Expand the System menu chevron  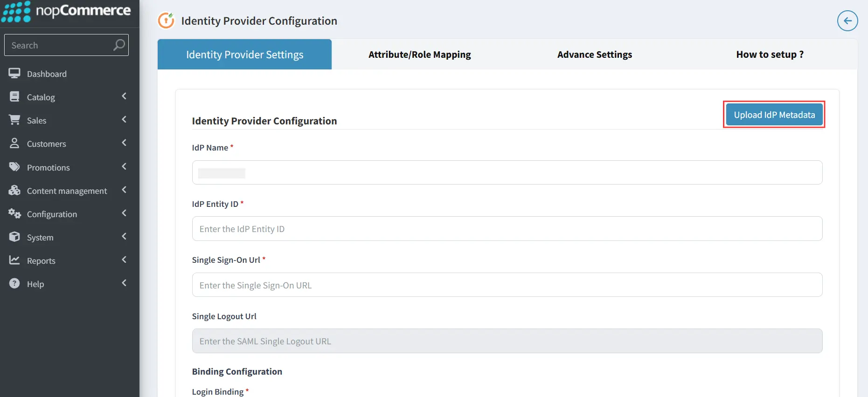[x=124, y=236]
